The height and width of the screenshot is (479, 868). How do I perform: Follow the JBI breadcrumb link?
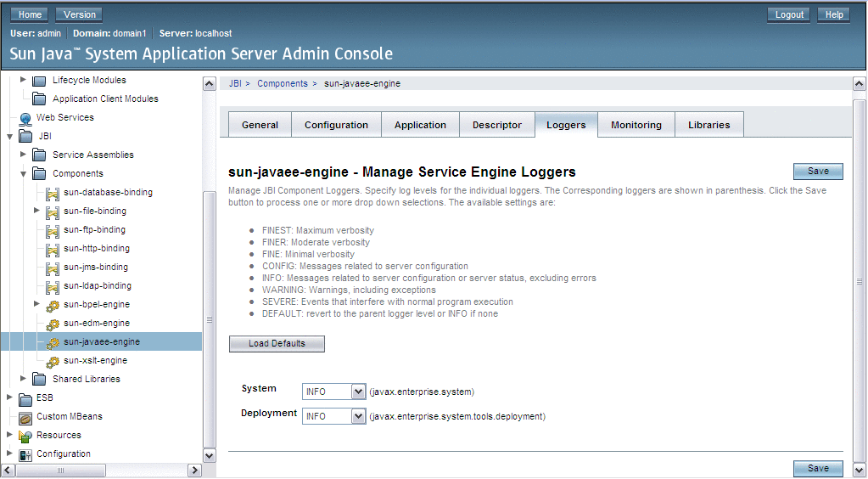235,84
